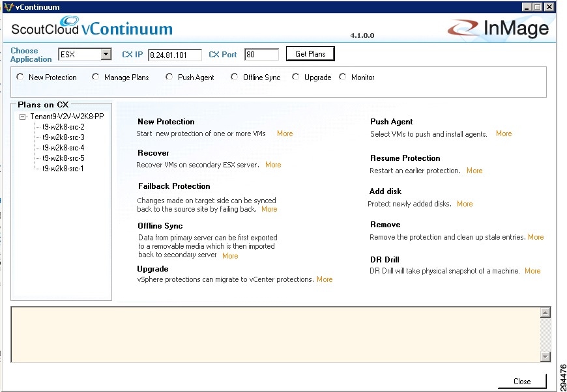
Task: Open the More link beside Push Agent description
Action: (504, 133)
